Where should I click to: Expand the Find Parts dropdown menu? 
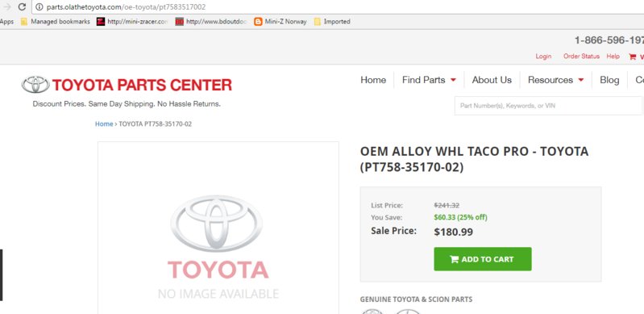pos(429,80)
